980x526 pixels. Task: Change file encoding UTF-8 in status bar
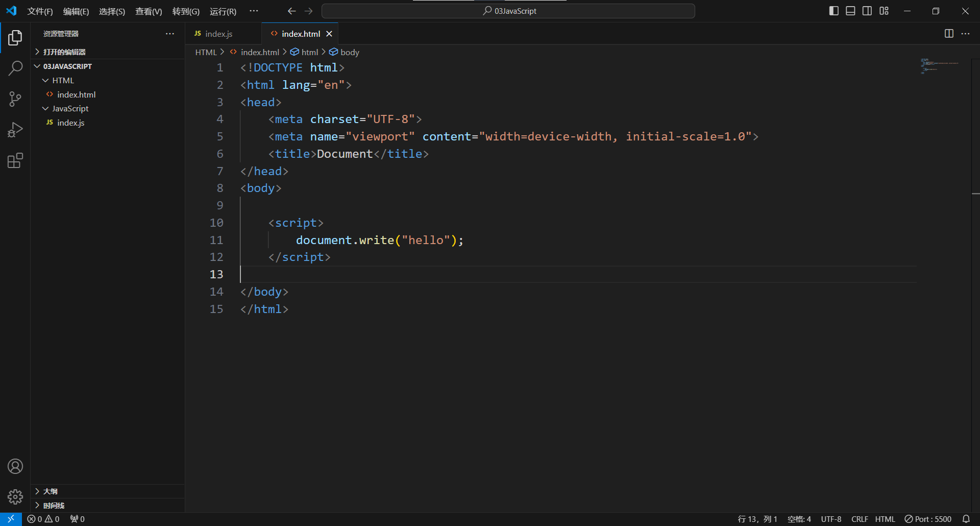[831, 519]
